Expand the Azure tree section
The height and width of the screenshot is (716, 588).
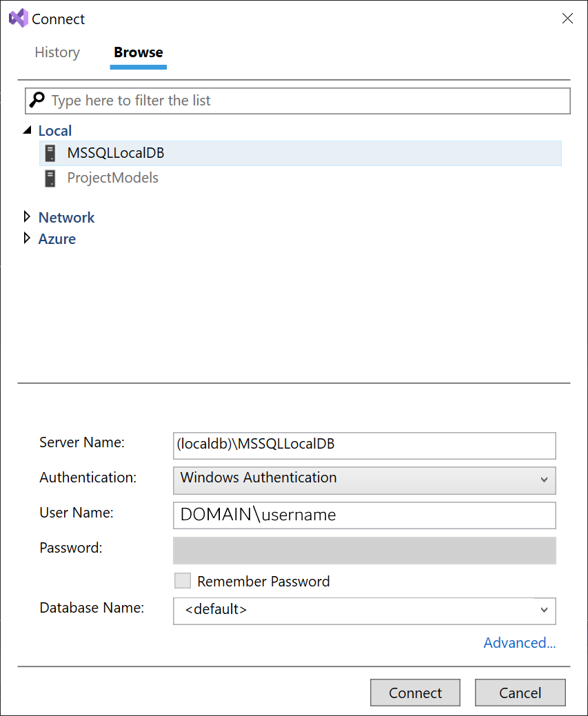[28, 238]
